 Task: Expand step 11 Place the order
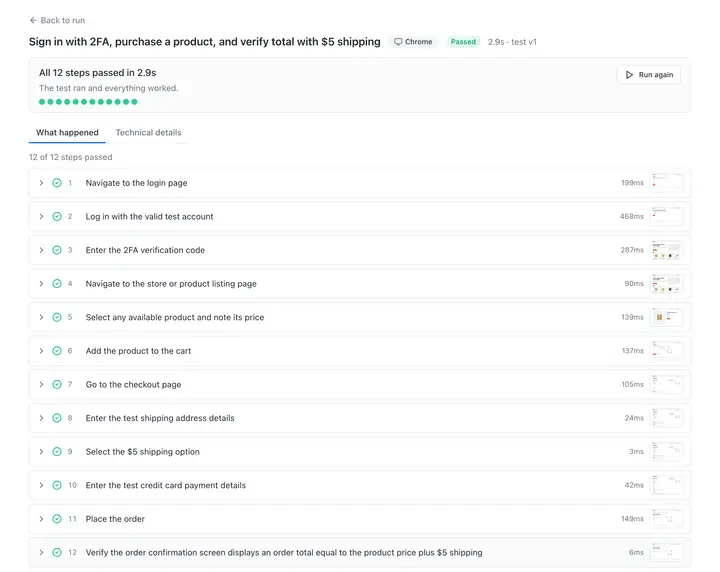tap(41, 519)
